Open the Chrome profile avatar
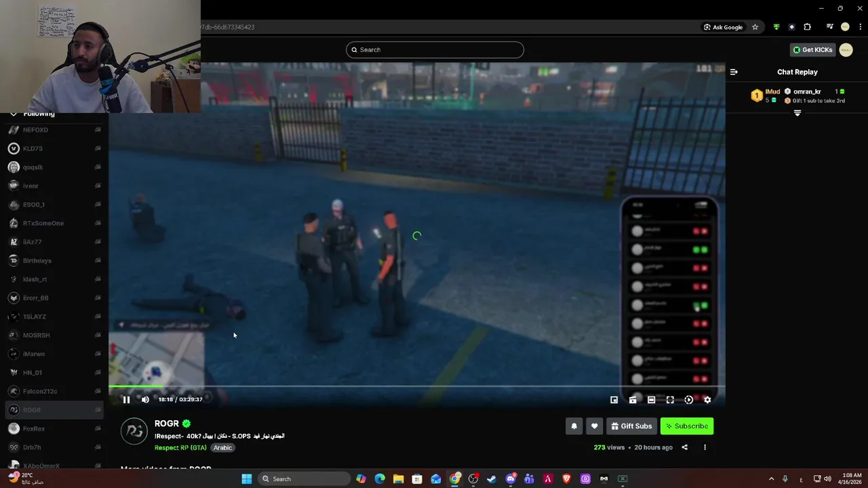 click(x=845, y=27)
